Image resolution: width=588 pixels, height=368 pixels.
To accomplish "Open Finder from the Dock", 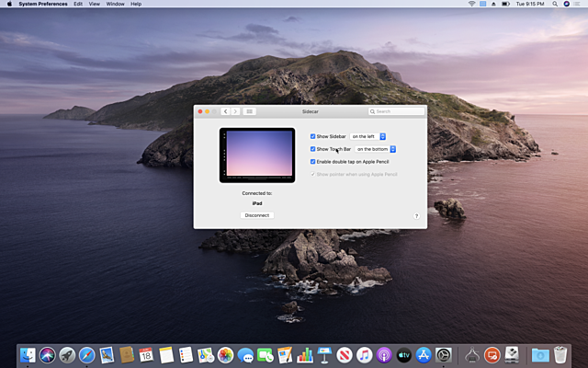I will click(28, 355).
